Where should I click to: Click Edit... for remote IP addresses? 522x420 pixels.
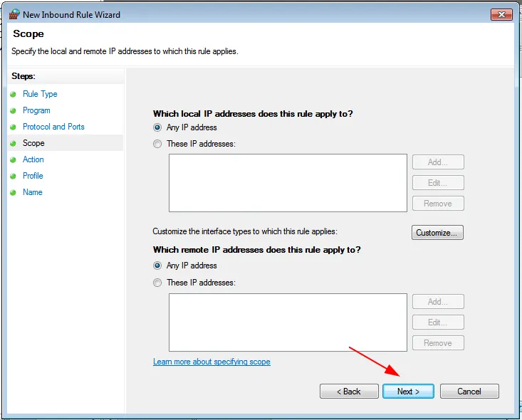click(438, 322)
